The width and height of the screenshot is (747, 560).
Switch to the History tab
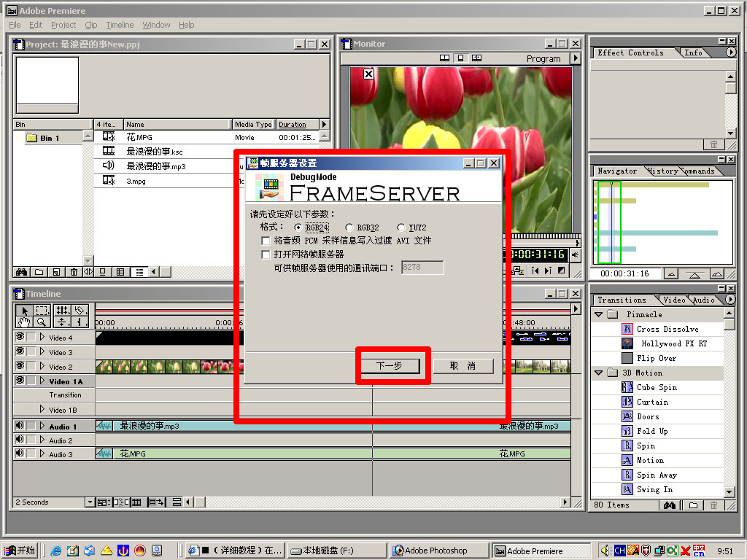(662, 171)
